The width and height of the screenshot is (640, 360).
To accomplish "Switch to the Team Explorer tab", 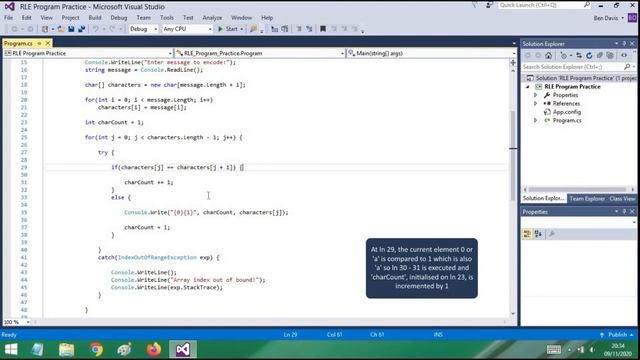I will tap(587, 198).
